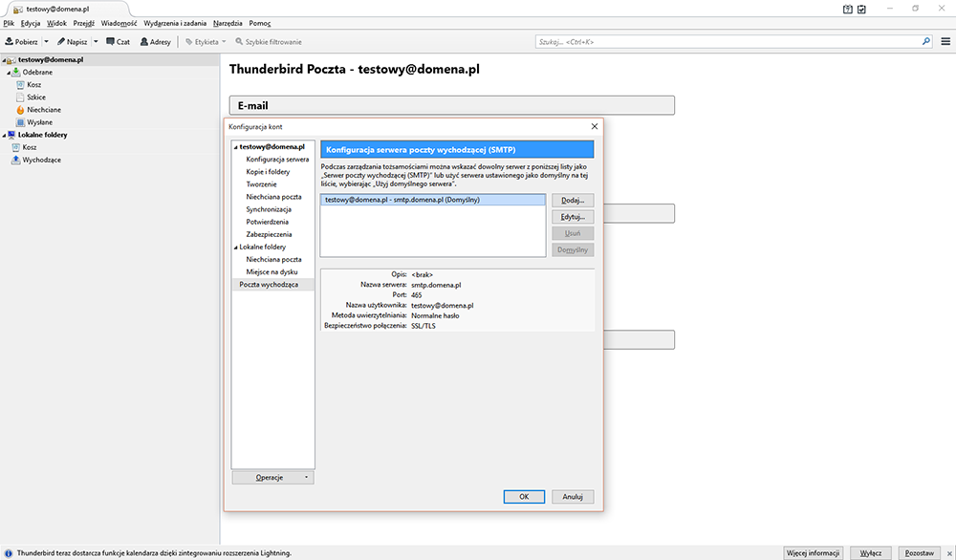Screen dimensions: 956x560
Task: Open Potwierdzenia settings page
Action: (267, 222)
